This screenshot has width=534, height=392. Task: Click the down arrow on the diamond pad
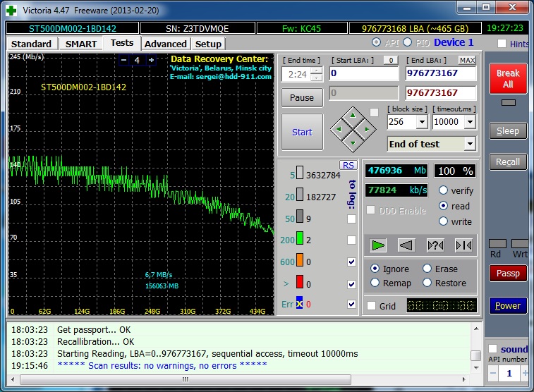pyautogui.click(x=353, y=143)
